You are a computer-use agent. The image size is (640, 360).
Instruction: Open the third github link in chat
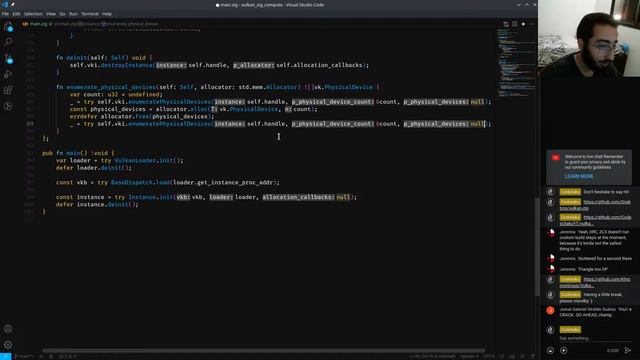coord(595,282)
